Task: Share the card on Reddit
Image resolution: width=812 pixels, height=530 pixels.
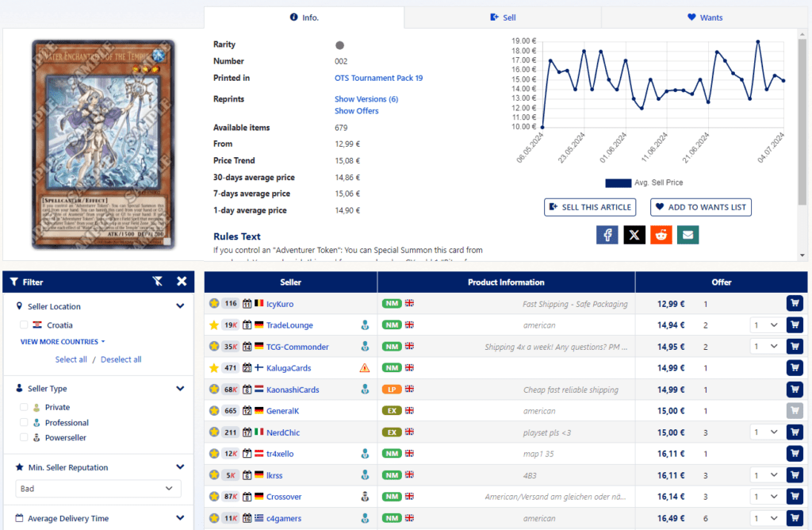Action: click(661, 235)
